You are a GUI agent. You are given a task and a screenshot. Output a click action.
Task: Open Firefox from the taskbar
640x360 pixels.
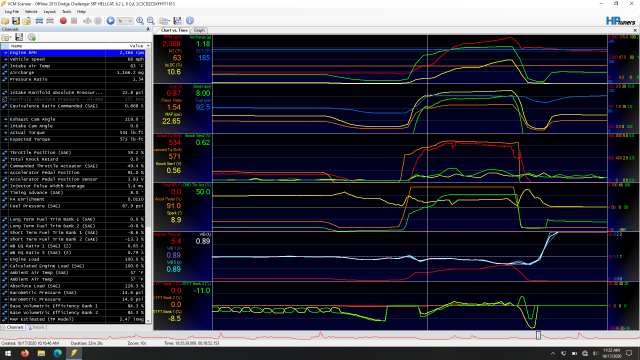click(x=25, y=353)
